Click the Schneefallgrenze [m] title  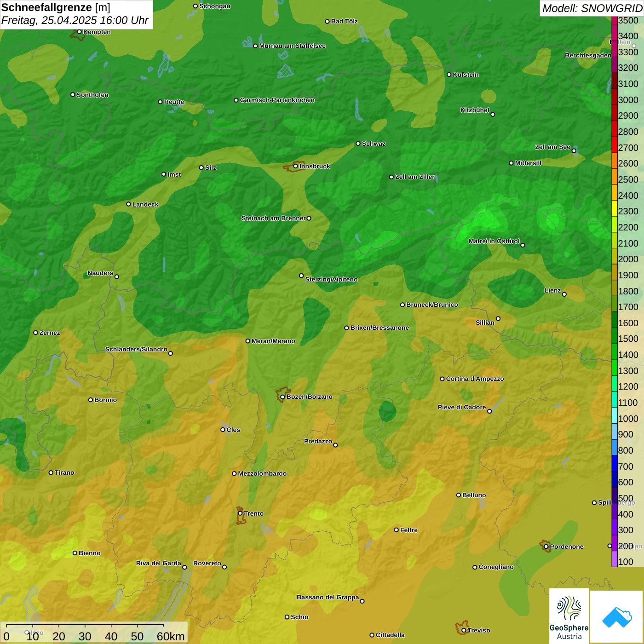(56, 7)
